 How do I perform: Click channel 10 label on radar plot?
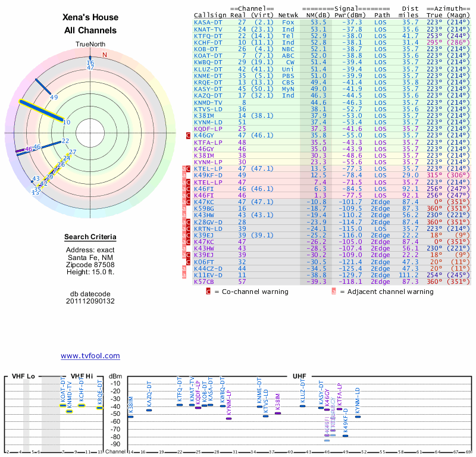coord(67,122)
